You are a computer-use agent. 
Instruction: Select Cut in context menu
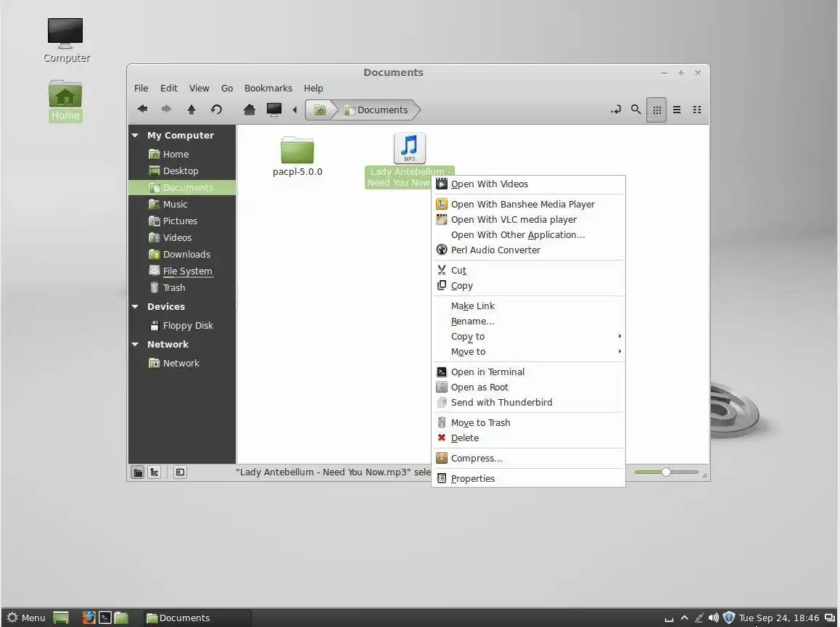click(528, 270)
